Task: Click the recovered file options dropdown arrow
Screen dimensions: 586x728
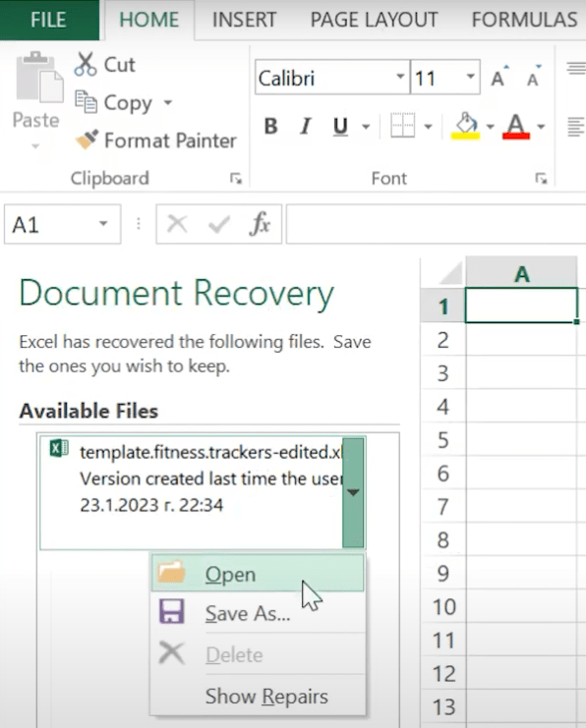Action: (353, 492)
